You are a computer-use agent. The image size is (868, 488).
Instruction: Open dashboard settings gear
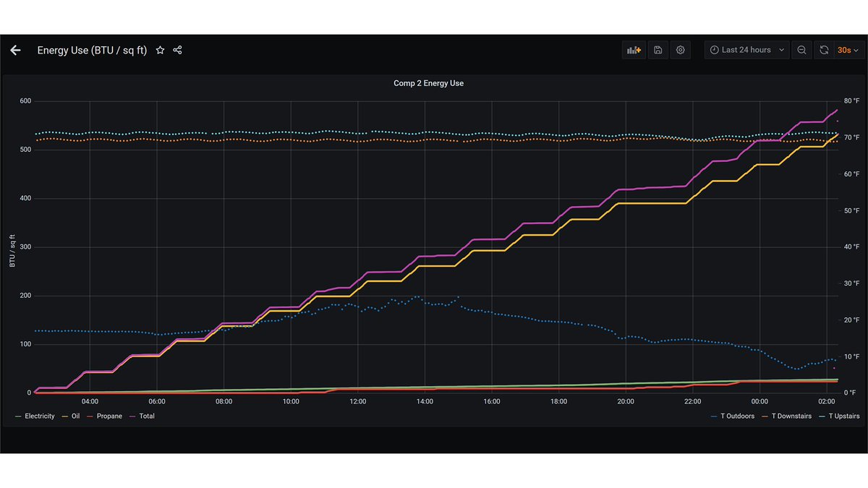click(x=681, y=50)
